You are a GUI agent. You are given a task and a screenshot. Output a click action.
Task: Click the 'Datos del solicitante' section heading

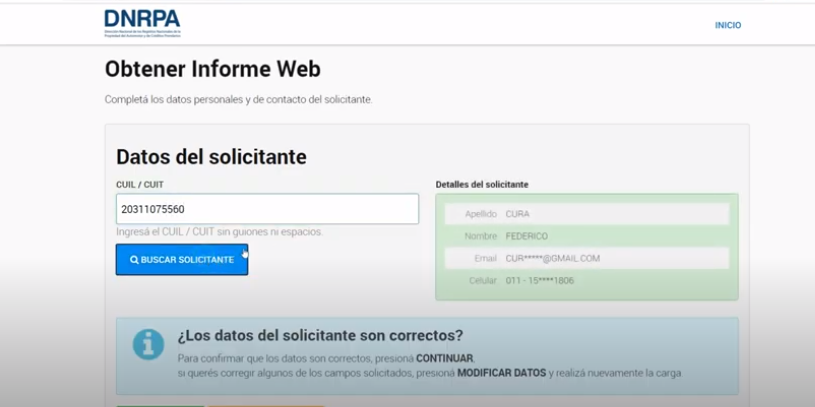(211, 157)
